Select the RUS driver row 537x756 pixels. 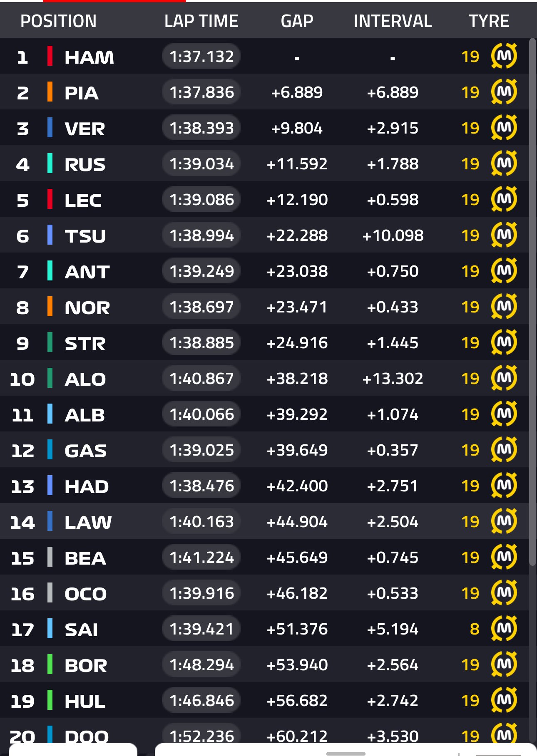tap(264, 164)
